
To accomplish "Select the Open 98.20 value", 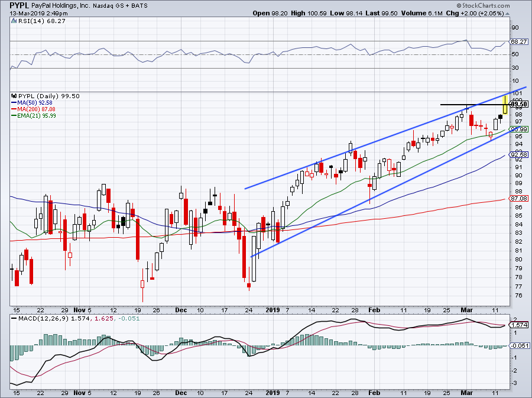I will point(270,13).
